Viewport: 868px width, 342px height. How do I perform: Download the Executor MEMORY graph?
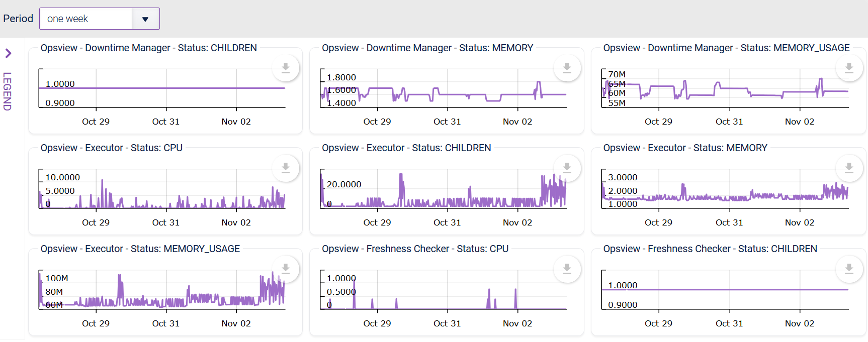click(849, 168)
